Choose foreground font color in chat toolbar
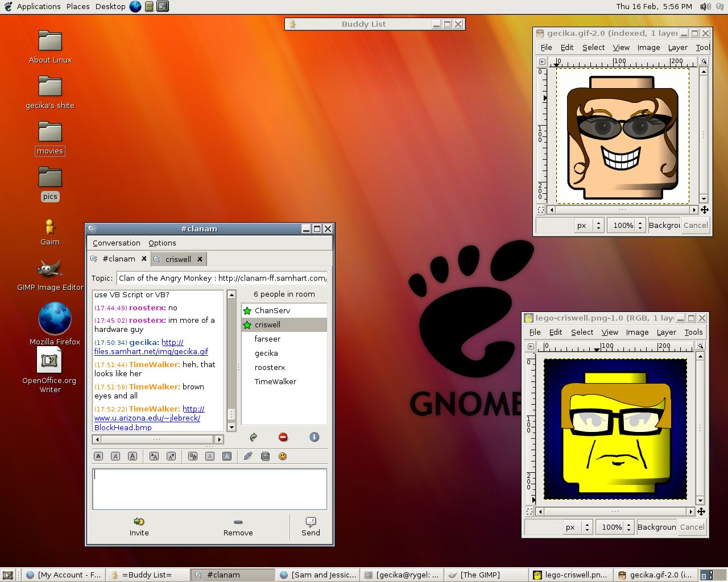Image resolution: width=728 pixels, height=582 pixels. [x=210, y=456]
